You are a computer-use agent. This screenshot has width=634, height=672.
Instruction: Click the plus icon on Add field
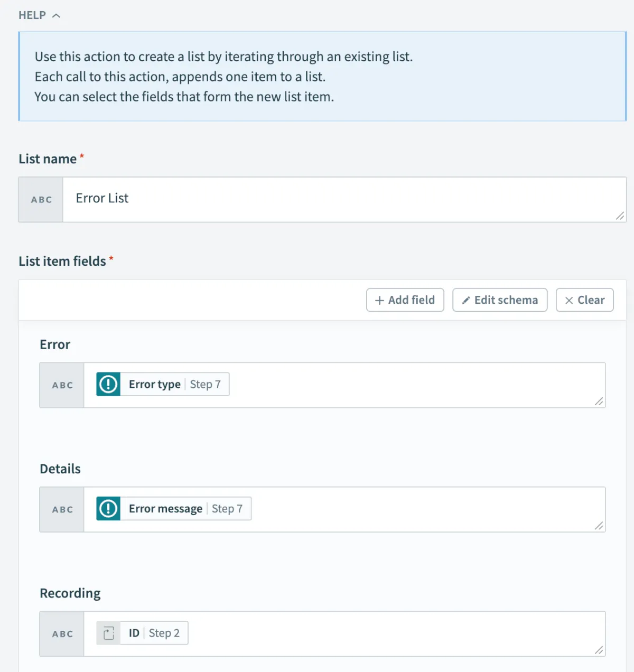[x=379, y=300]
